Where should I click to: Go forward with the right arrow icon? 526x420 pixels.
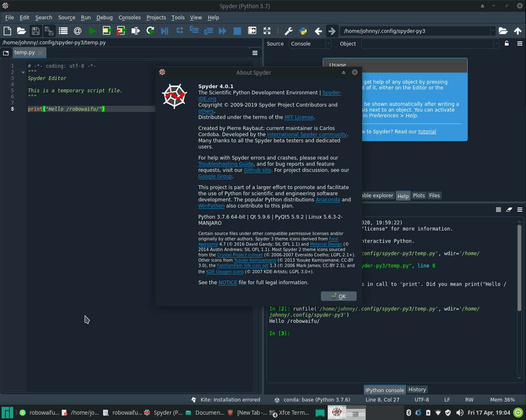click(x=332, y=31)
